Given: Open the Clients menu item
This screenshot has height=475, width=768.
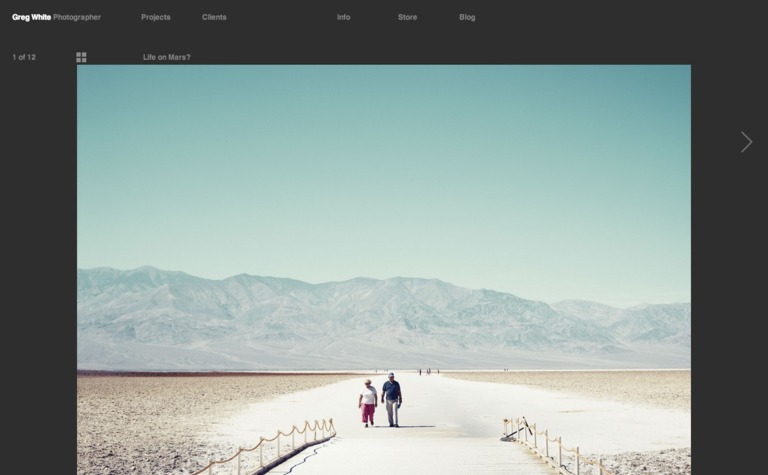Looking at the screenshot, I should 214,17.
